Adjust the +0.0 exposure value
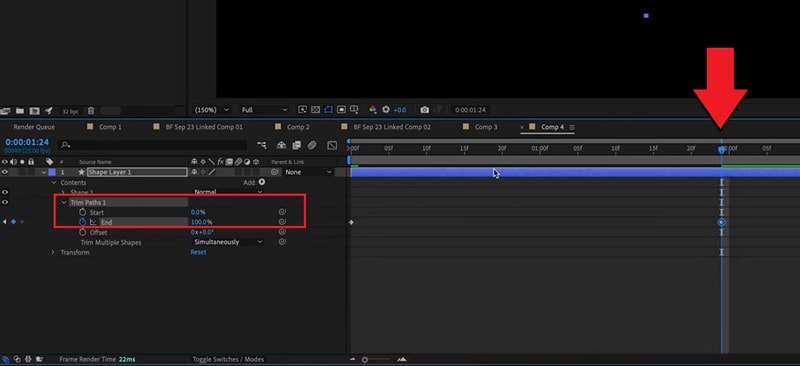Screen dimensions: 800x366 pyautogui.click(x=400, y=110)
